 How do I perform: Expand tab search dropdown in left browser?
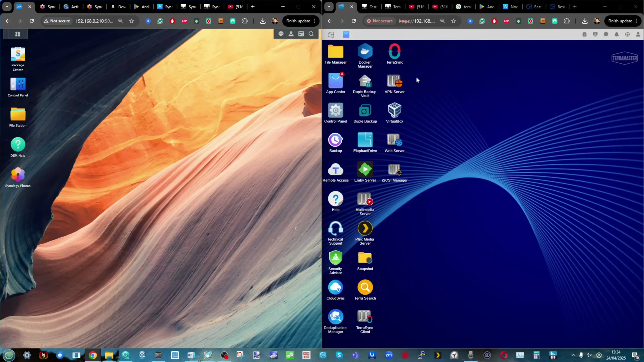click(7, 7)
